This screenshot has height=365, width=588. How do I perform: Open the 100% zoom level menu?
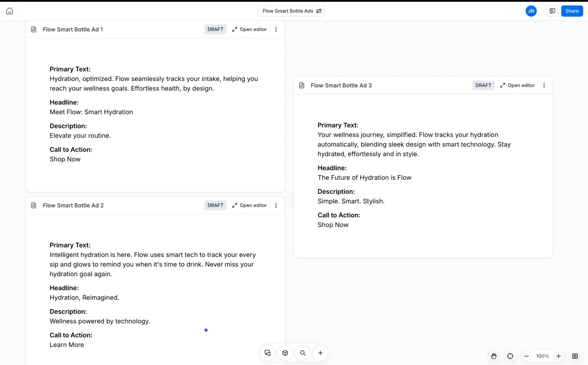click(x=542, y=356)
